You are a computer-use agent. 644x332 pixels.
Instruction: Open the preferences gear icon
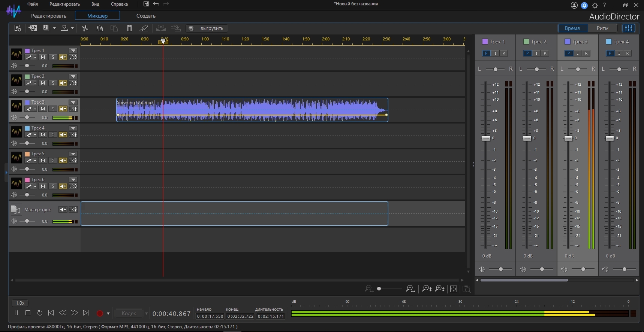[x=595, y=5]
